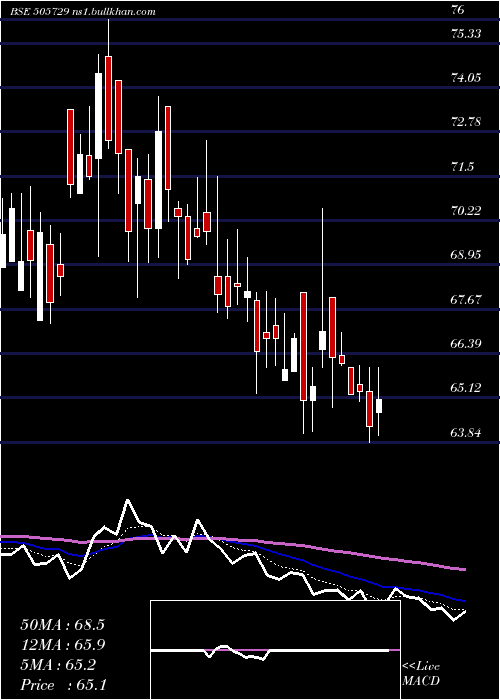Viewport: 500px width, 700px height.
Task: Click the 68.95 price axis label
Action: click(466, 255)
